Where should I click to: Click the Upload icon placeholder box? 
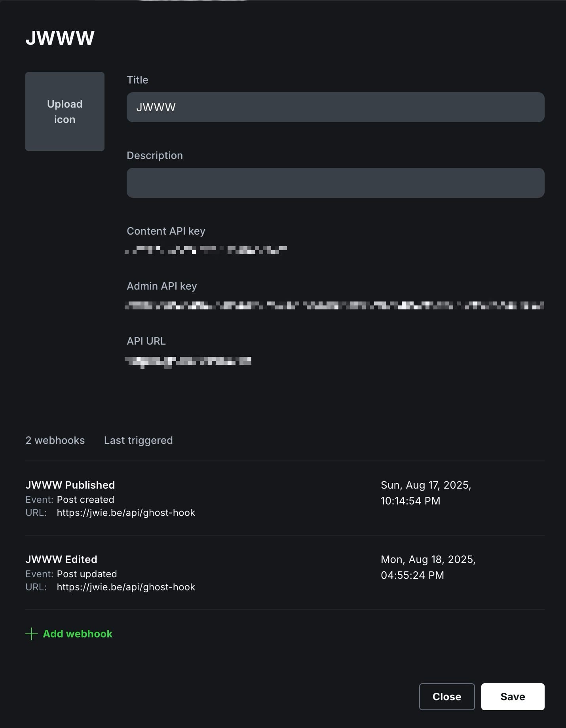coord(65,112)
